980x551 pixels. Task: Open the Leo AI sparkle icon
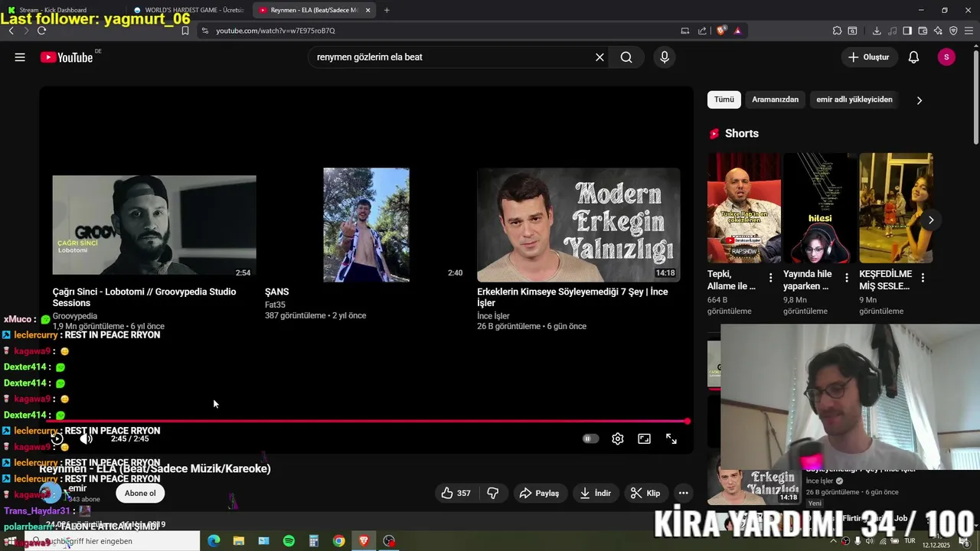(938, 31)
